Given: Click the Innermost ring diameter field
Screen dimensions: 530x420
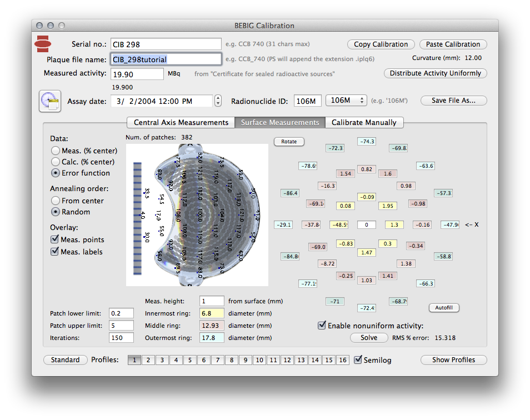Looking at the screenshot, I should [x=212, y=313].
